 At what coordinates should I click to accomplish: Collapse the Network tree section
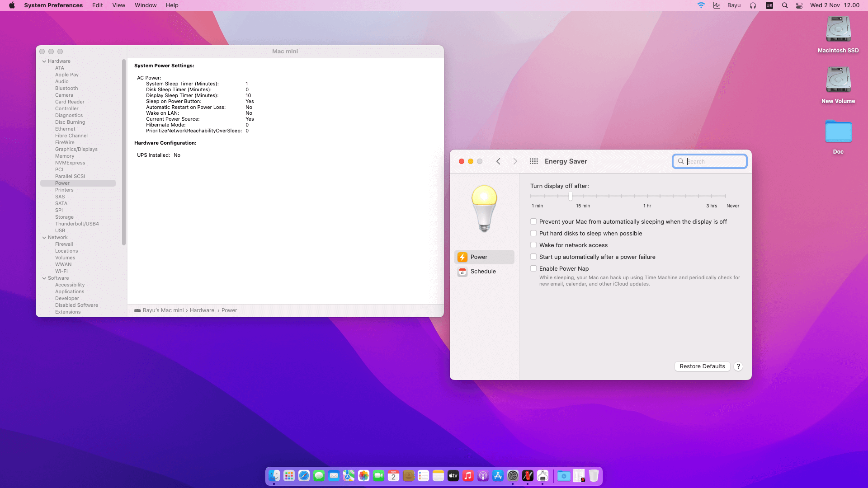point(44,238)
